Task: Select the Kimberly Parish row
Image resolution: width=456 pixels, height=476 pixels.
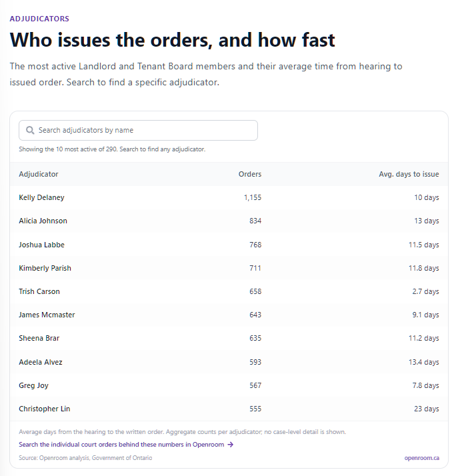Action: point(229,268)
